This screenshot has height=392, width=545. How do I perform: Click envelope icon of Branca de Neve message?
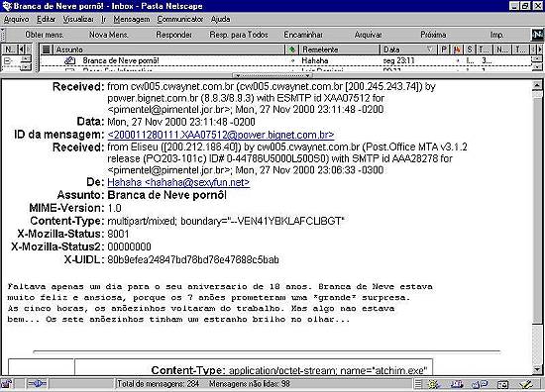coord(70,60)
